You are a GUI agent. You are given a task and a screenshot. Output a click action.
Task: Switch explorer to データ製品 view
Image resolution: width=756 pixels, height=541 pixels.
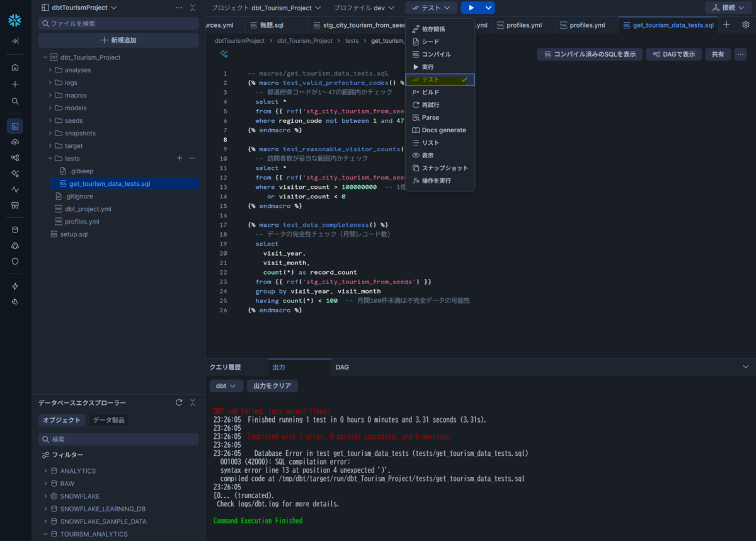pyautogui.click(x=109, y=420)
